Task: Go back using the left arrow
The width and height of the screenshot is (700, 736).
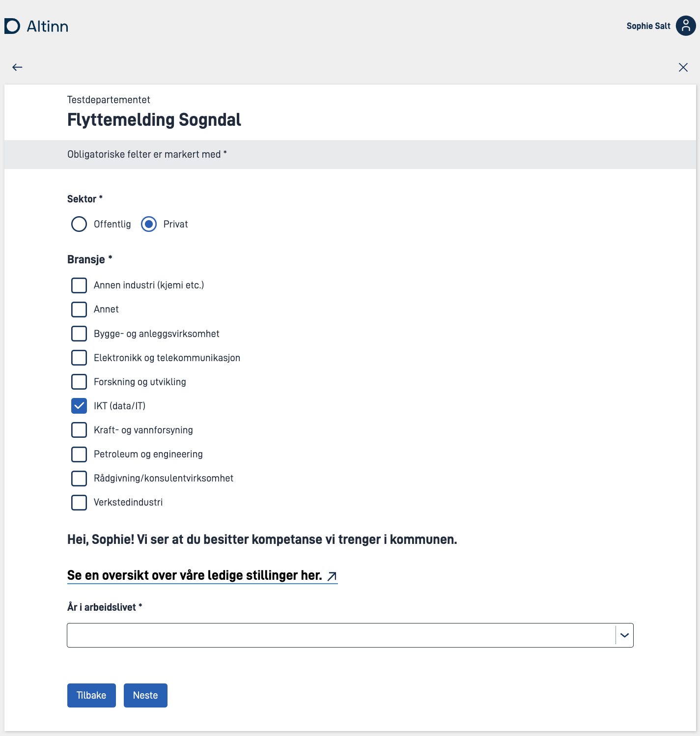Action: [17, 67]
